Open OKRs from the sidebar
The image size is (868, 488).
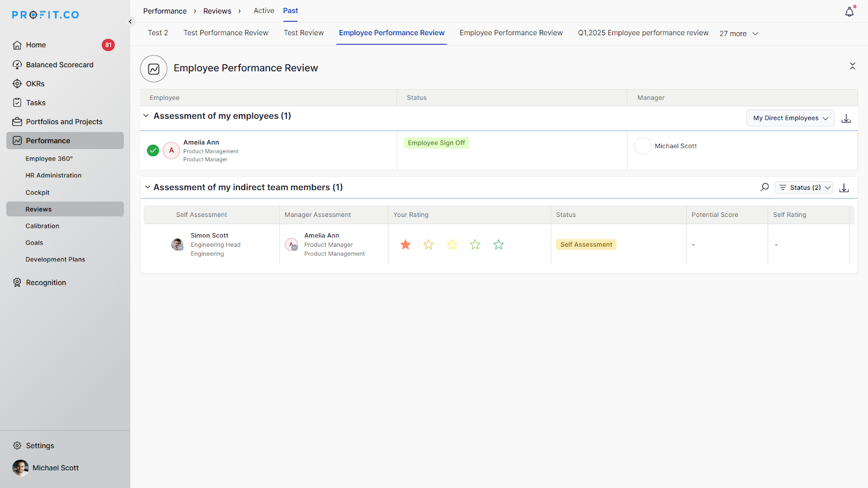(x=35, y=84)
